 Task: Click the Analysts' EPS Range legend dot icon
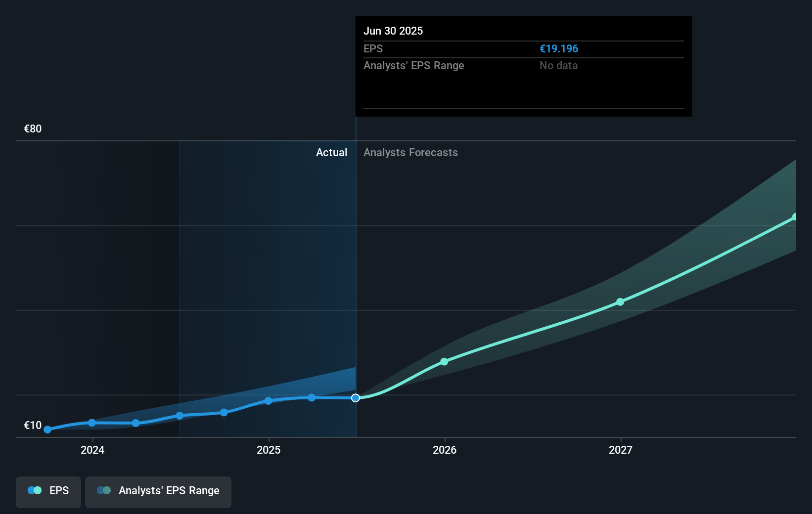104,490
